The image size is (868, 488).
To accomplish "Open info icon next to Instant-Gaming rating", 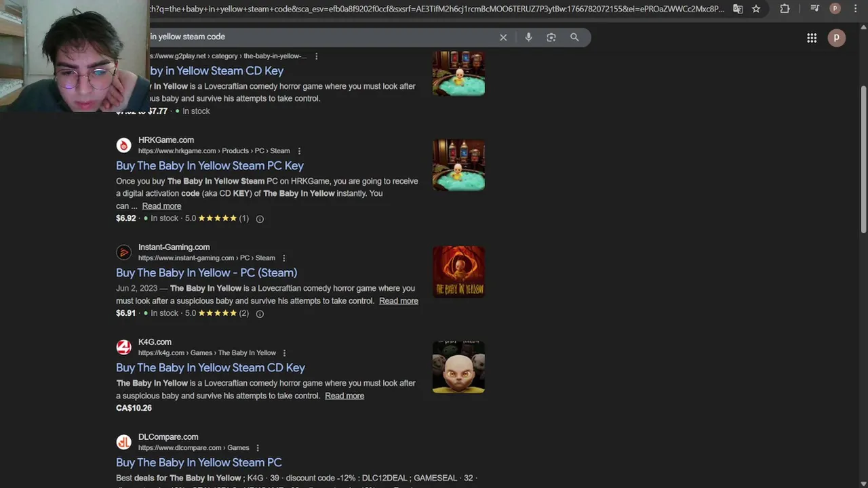I will [x=260, y=314].
